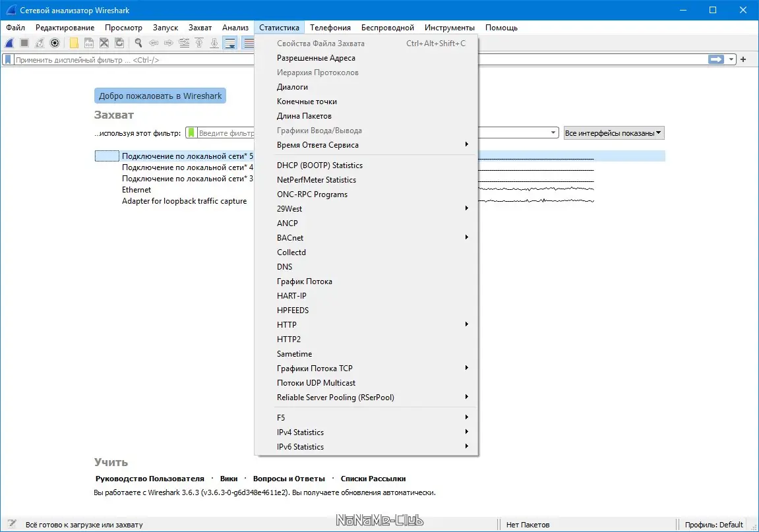Expand the HTTP submenu

click(366, 325)
